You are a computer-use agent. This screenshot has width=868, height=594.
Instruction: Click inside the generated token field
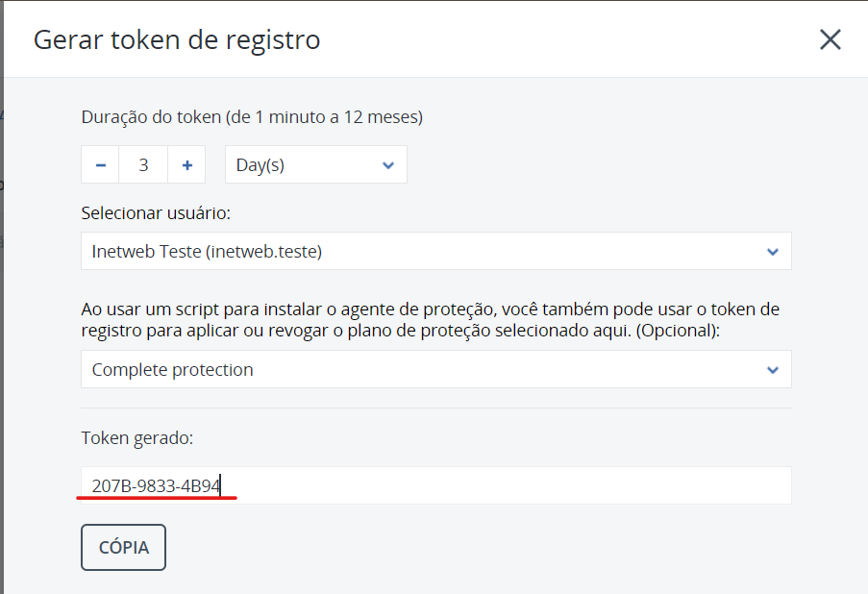tap(436, 485)
